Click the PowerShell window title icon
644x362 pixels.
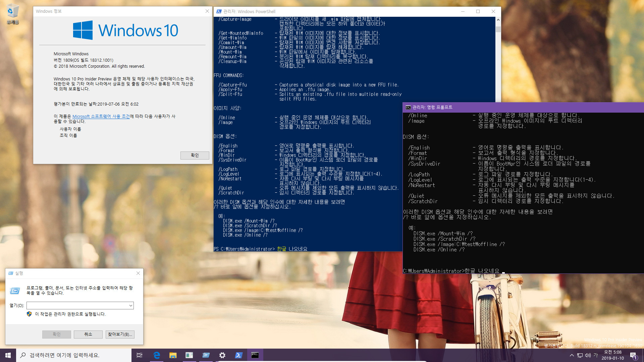(x=219, y=11)
